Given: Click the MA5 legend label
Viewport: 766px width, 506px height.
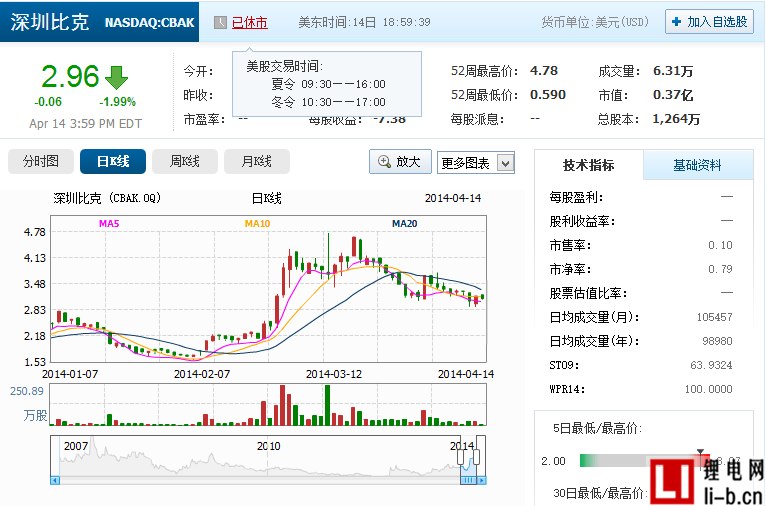Looking at the screenshot, I should tap(109, 224).
